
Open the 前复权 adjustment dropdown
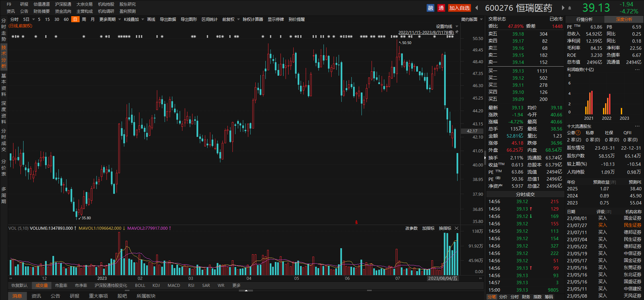tap(231, 20)
